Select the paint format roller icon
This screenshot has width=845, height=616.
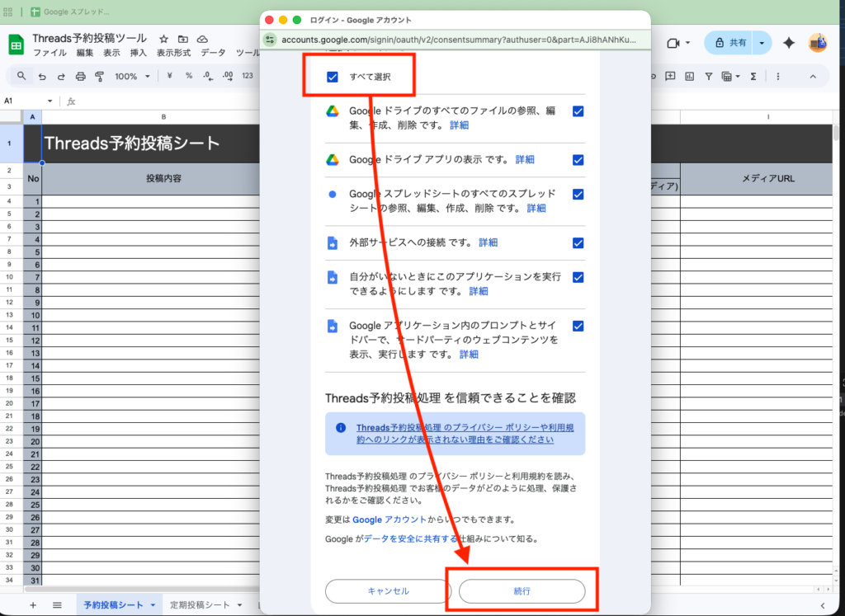(x=99, y=77)
